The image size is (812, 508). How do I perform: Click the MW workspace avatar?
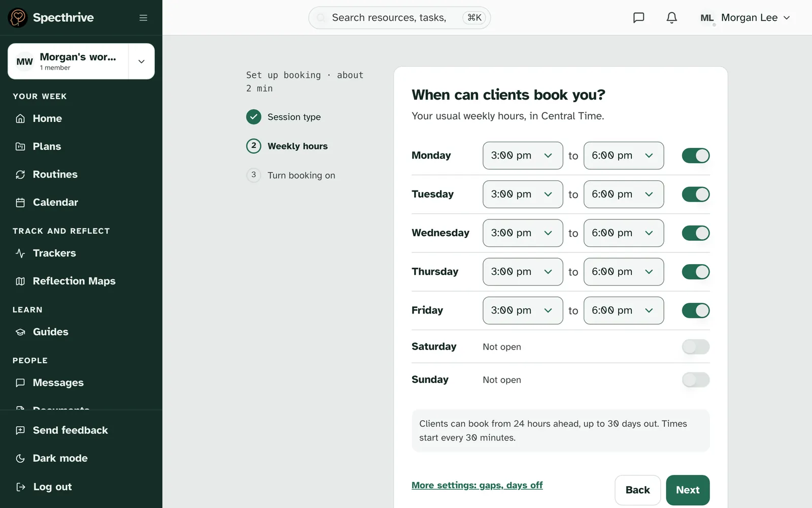click(24, 61)
